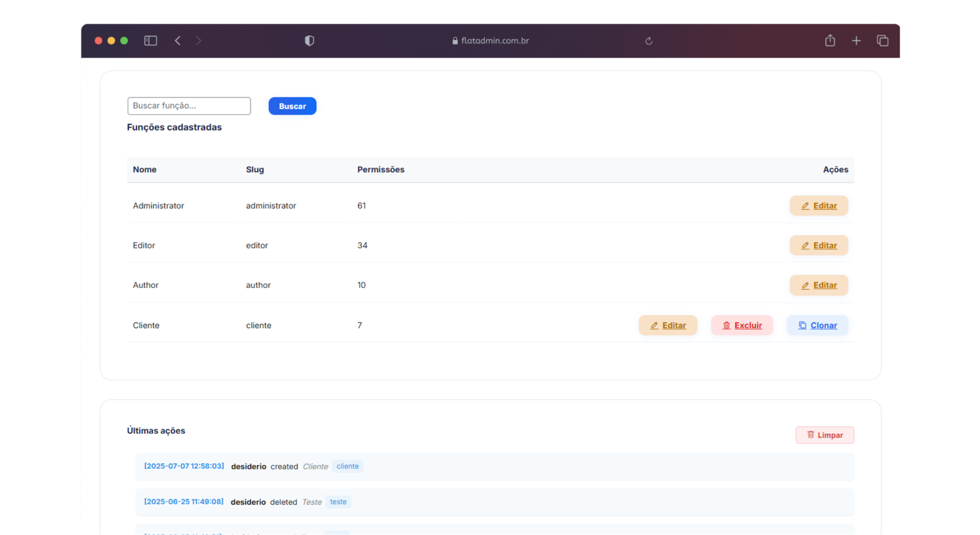
Task: Select the author slug cell
Action: 258,285
